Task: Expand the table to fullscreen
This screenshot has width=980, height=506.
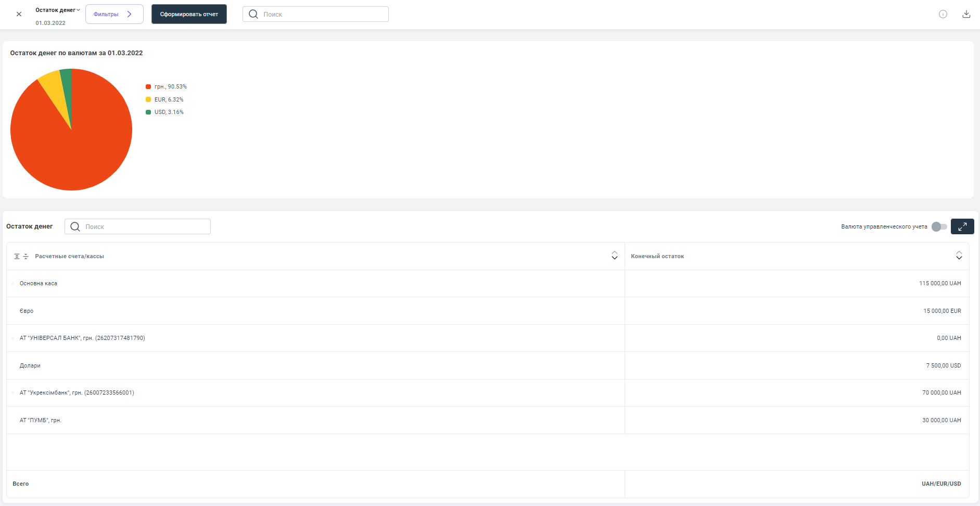Action: [962, 226]
